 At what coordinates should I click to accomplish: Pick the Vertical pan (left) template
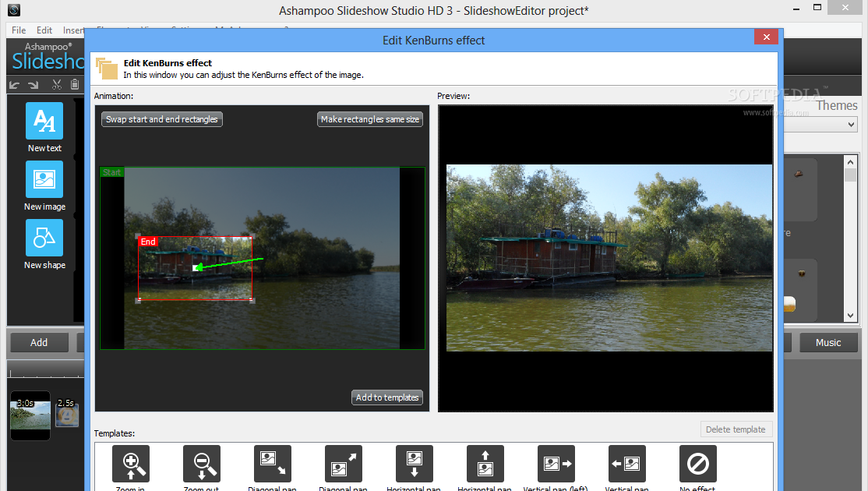click(x=556, y=464)
